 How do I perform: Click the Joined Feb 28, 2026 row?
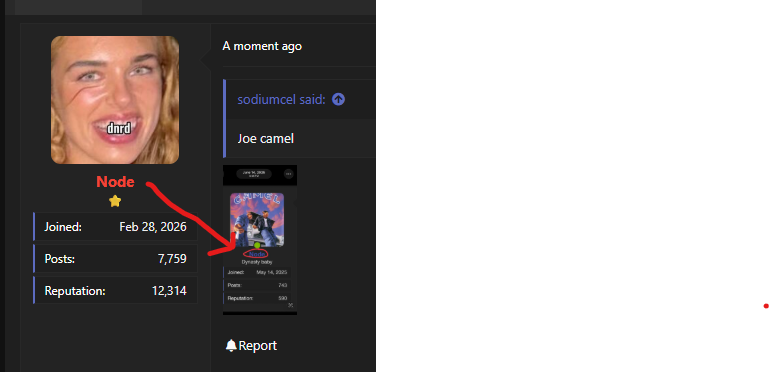coord(115,227)
